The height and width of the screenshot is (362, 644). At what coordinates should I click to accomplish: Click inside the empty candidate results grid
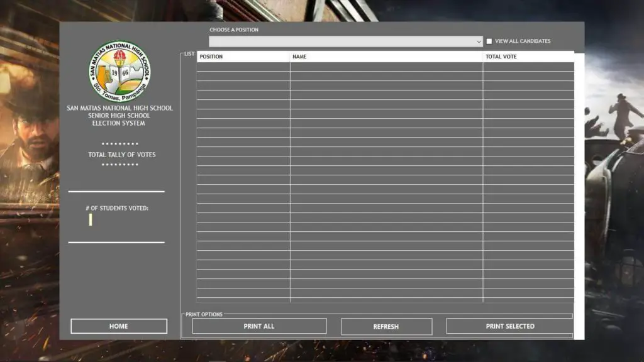pos(384,182)
